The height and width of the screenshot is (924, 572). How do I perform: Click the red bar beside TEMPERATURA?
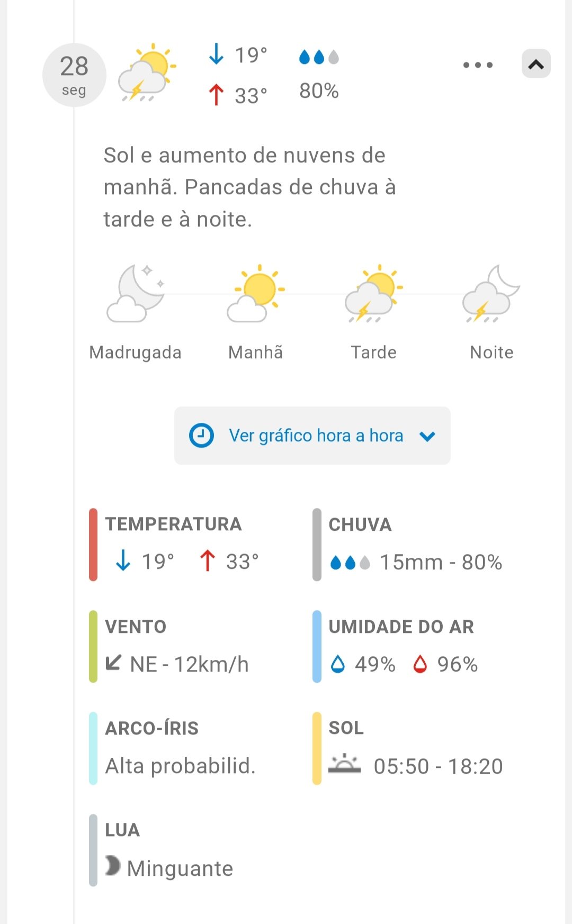[93, 545]
